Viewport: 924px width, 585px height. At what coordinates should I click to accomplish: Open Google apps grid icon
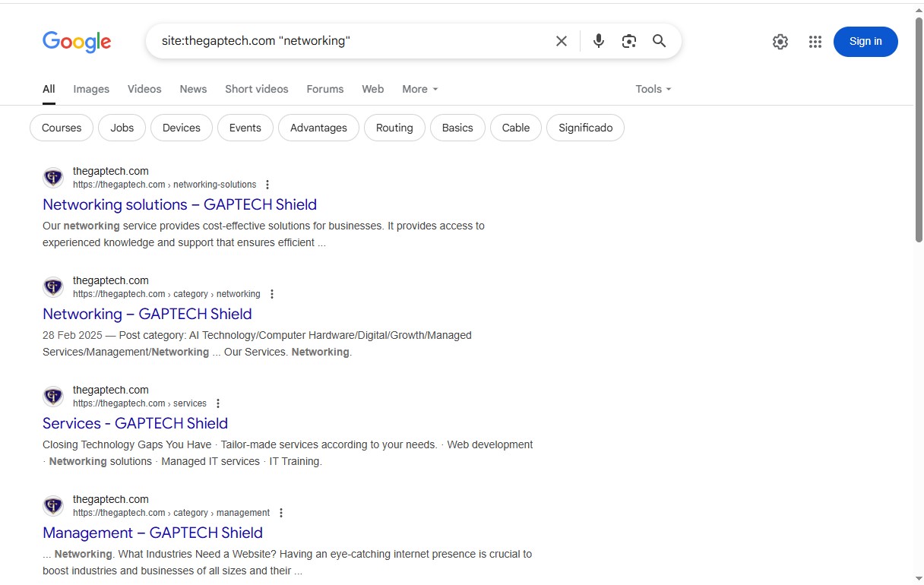click(815, 42)
